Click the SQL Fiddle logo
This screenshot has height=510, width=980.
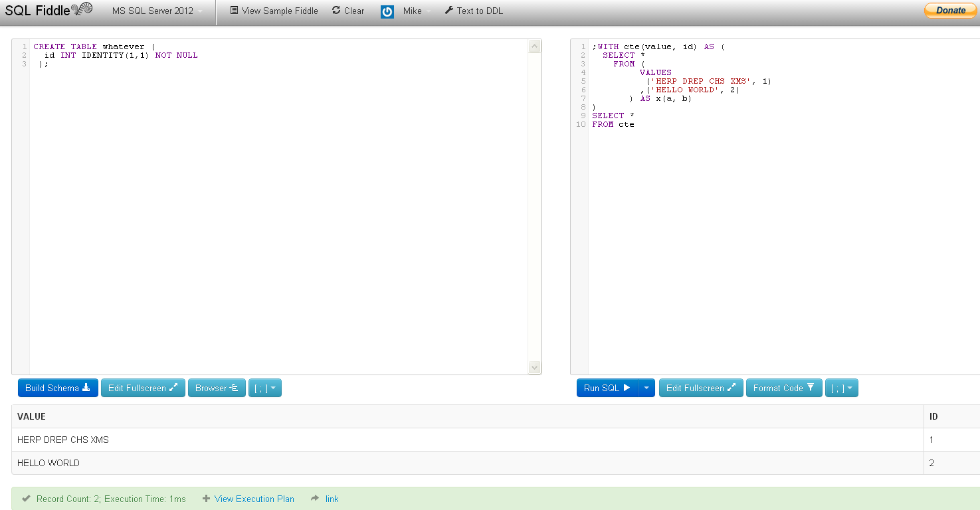coord(49,10)
